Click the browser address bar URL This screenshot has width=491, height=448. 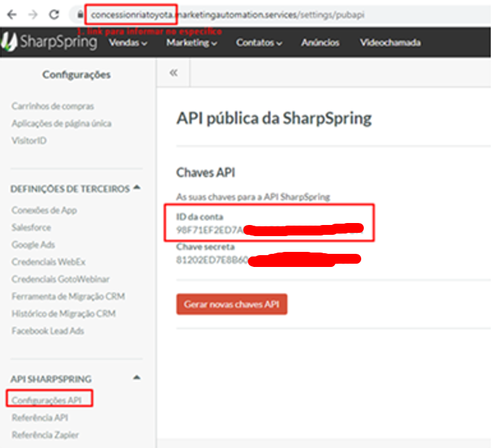[x=227, y=14]
